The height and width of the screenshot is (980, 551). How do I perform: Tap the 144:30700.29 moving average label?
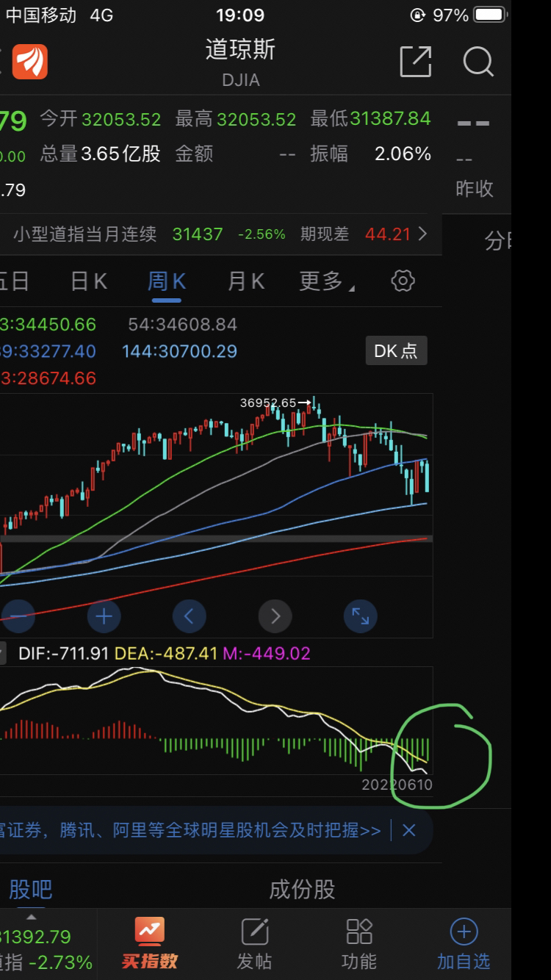[x=180, y=351]
